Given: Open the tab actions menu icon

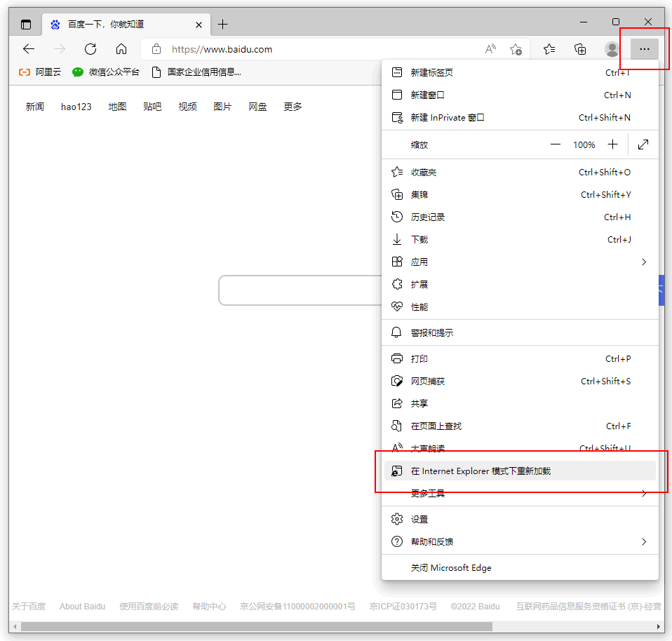Looking at the screenshot, I should [x=26, y=25].
